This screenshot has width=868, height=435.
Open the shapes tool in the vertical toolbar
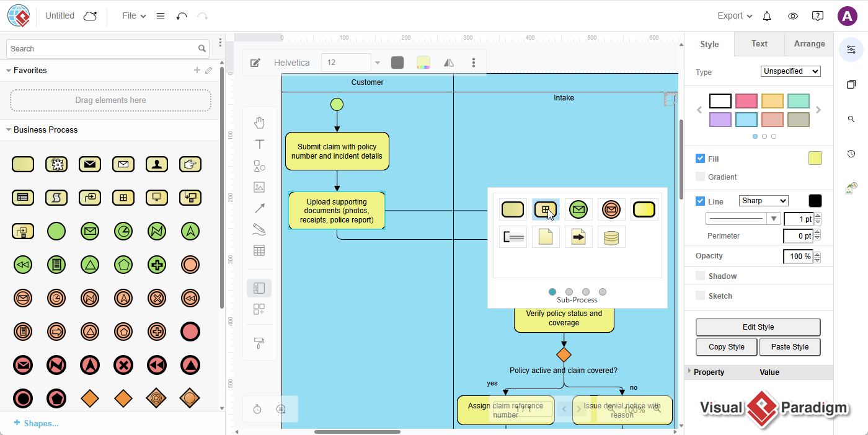(x=259, y=166)
